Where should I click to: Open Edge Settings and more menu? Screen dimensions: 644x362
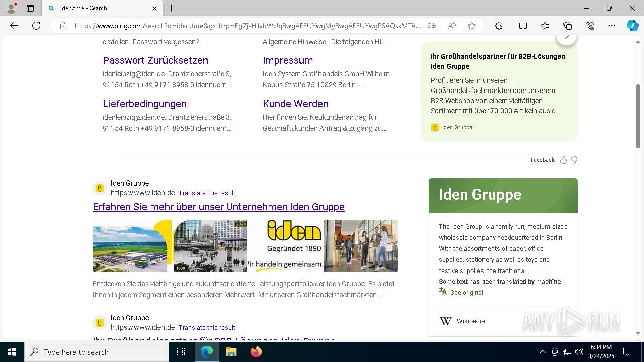(612, 26)
